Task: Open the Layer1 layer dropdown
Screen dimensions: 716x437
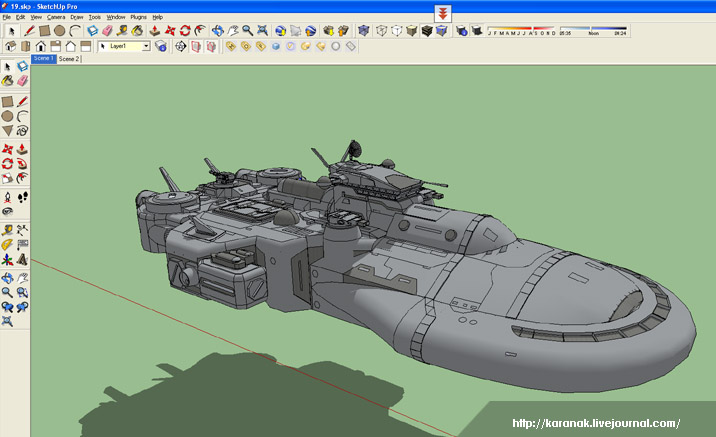Action: tap(145, 46)
